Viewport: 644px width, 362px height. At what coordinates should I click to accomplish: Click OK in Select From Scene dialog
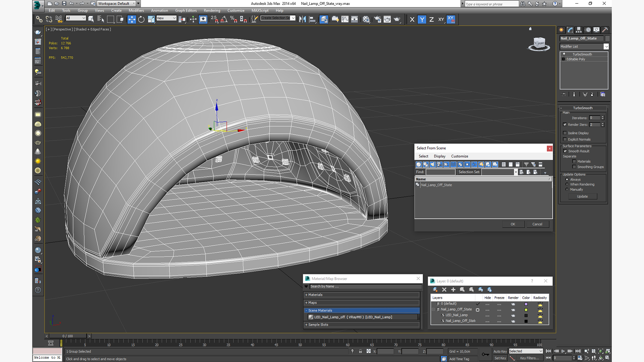(x=513, y=224)
